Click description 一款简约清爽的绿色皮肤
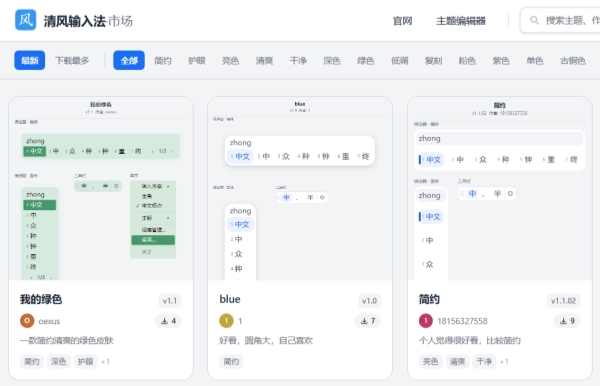The height and width of the screenshot is (386, 600). [x=67, y=340]
